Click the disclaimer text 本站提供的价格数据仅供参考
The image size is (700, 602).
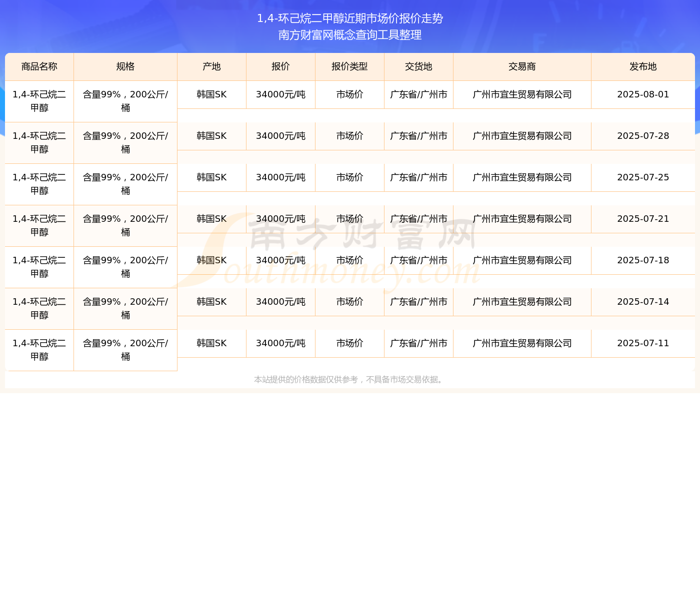pos(306,380)
